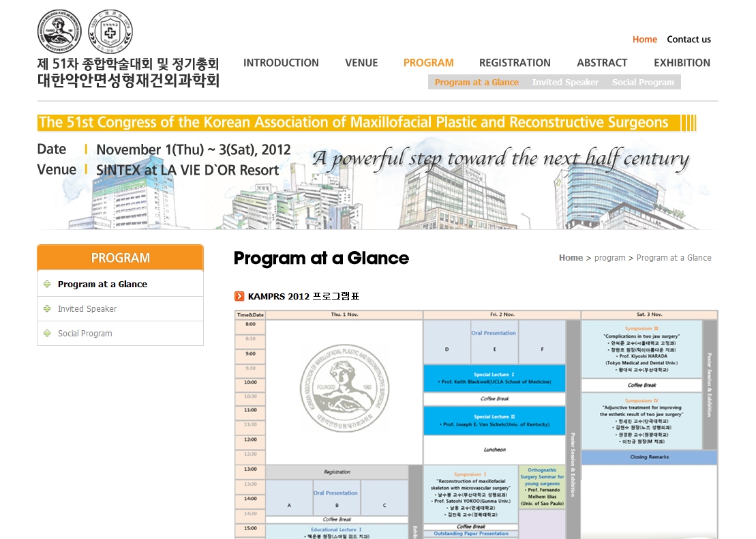Click the program timetable image
This screenshot has width=756, height=539.
(477, 424)
